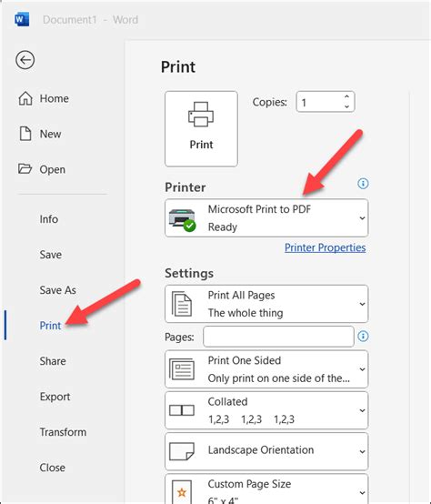The height and width of the screenshot is (504, 431).
Task: Decrease copies with the down stepper arrow
Action: pos(346,106)
